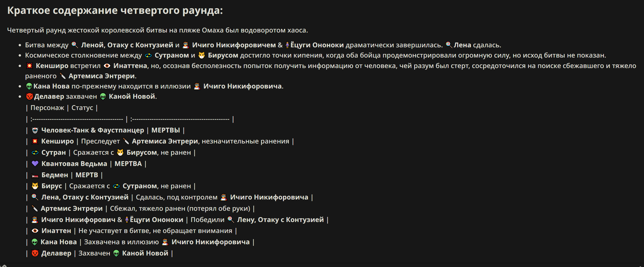Click the 'Захвачена в иллюзию' status text
644x267 pixels.
coord(122,242)
